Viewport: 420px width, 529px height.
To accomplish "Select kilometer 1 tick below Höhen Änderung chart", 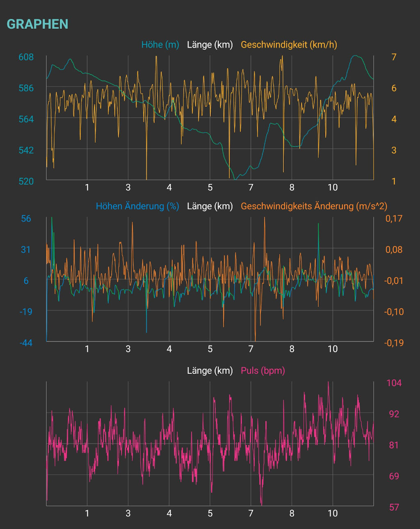I will point(87,349).
